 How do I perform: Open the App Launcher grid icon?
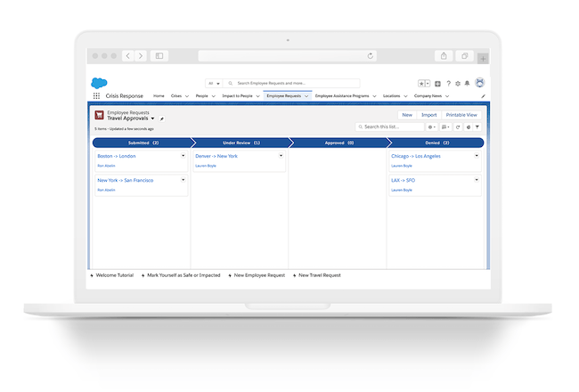96,95
